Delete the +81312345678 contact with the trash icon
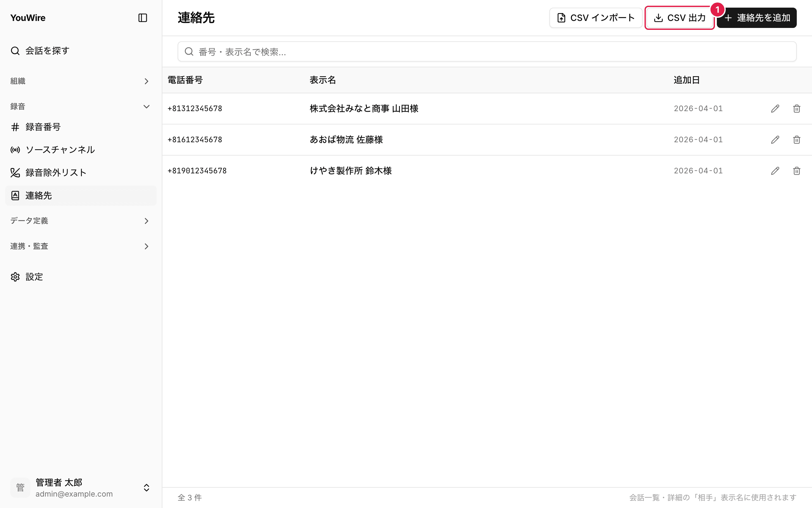The width and height of the screenshot is (812, 508). coord(796,109)
